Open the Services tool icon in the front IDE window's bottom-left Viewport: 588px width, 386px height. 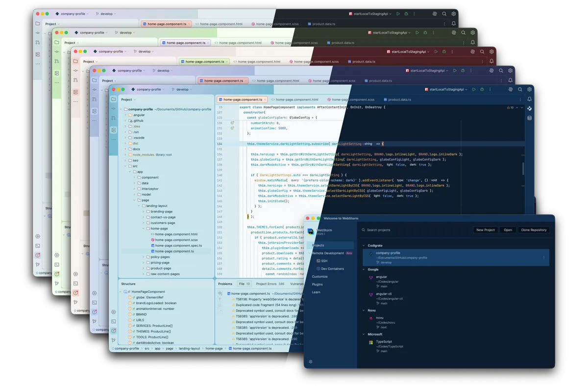(114, 312)
